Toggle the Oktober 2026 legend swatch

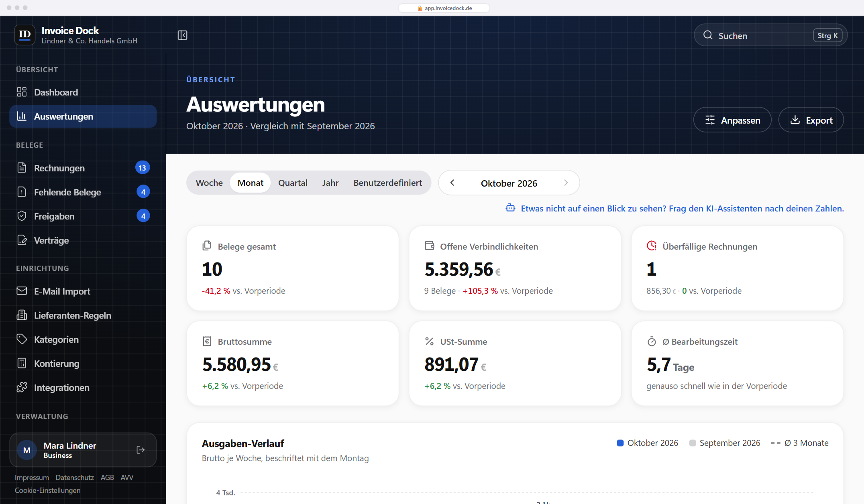(x=620, y=443)
